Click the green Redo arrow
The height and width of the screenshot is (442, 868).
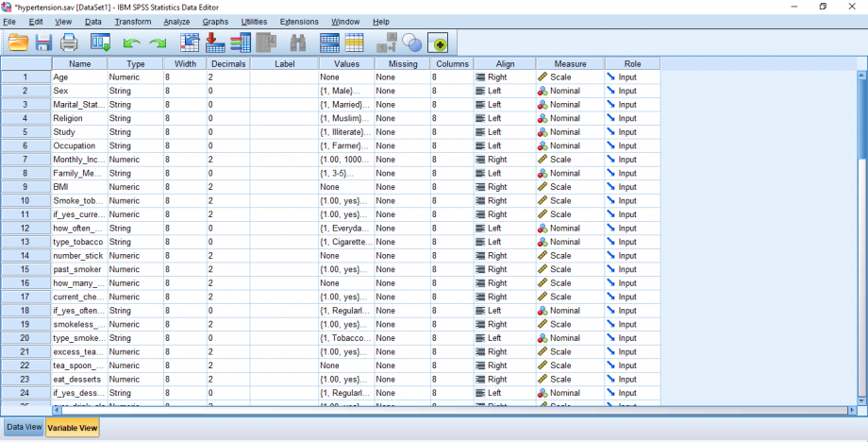click(157, 42)
